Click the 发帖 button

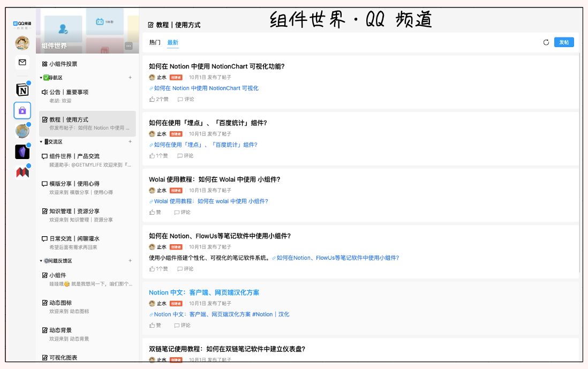click(564, 42)
